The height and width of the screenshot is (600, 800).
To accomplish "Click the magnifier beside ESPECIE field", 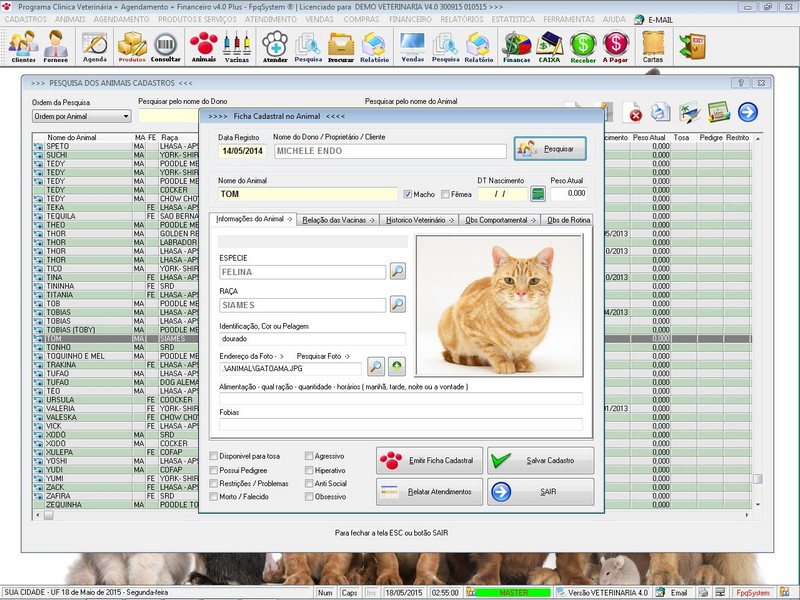I will pyautogui.click(x=397, y=271).
